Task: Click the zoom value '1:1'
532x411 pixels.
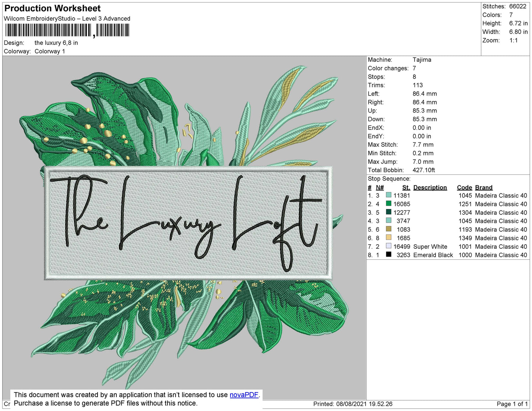Action: tap(514, 40)
